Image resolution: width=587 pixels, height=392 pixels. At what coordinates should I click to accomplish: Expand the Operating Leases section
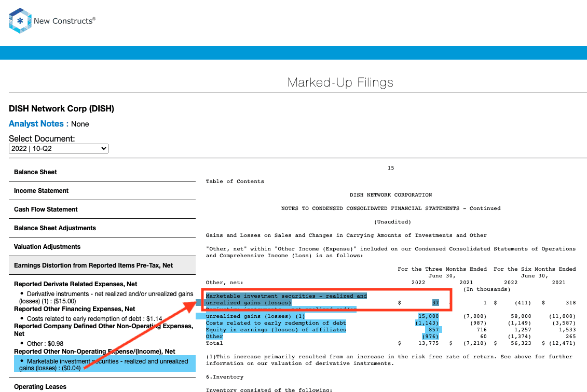pos(102,386)
